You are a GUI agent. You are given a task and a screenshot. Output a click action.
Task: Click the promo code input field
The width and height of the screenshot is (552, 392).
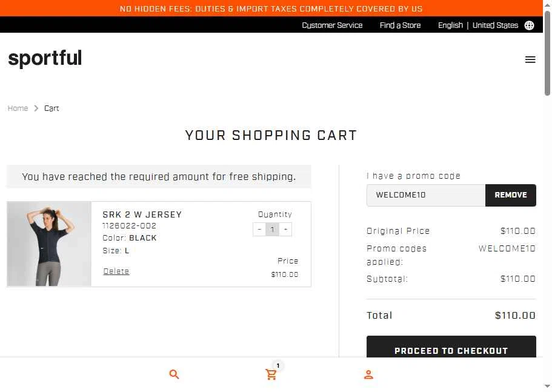(x=426, y=195)
